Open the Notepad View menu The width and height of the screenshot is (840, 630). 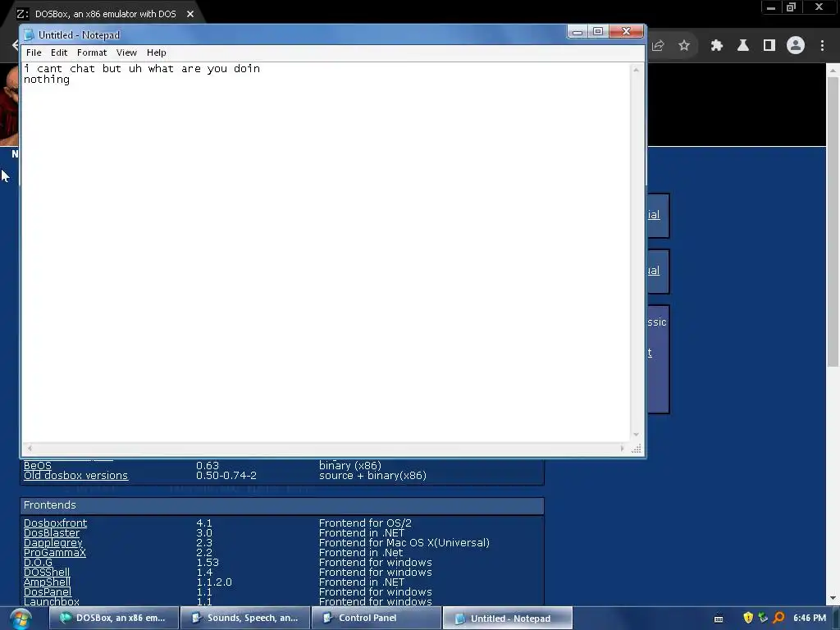[x=126, y=52]
